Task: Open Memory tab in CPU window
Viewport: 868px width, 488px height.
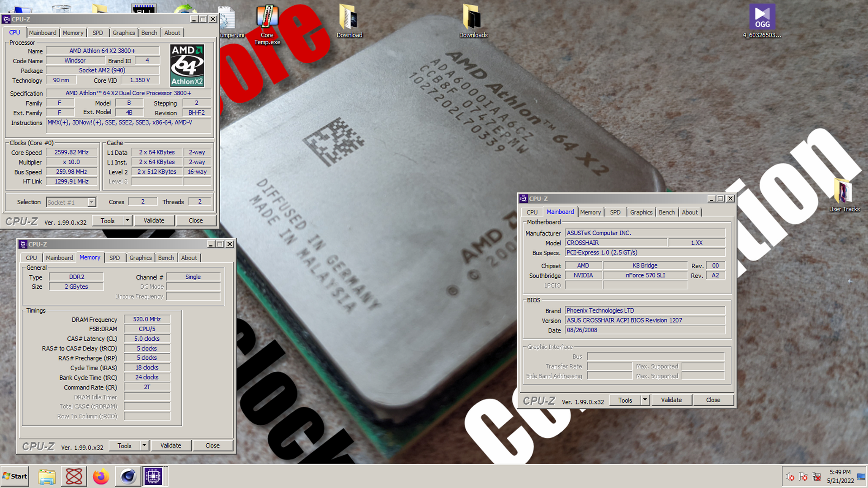Action: click(73, 33)
